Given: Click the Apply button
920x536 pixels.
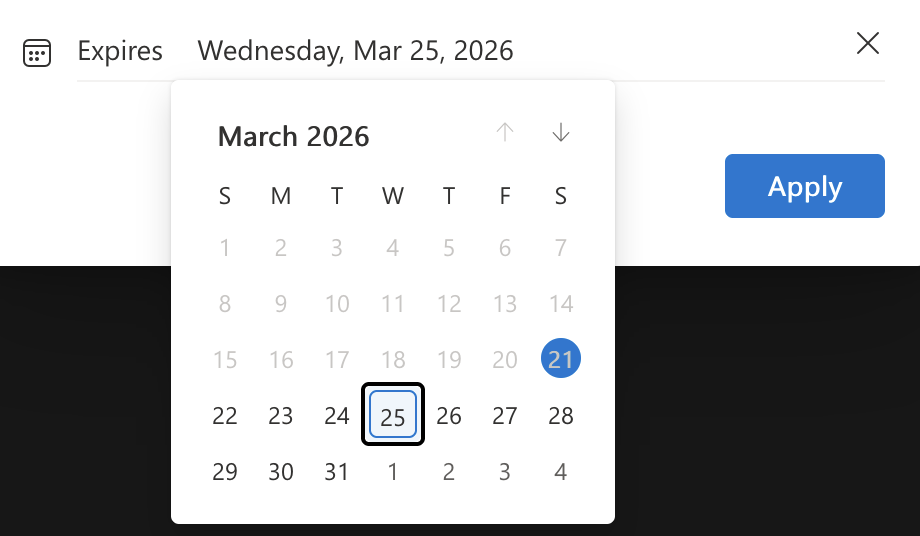Looking at the screenshot, I should [804, 186].
